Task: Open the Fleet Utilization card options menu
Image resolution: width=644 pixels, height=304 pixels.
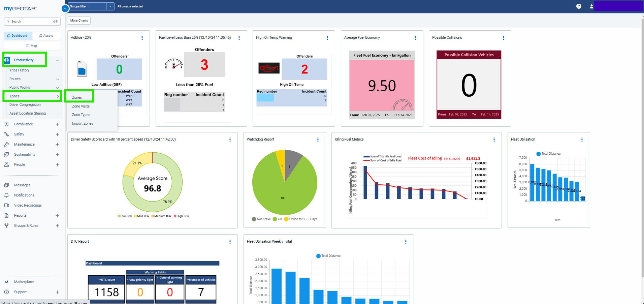Action: [x=582, y=140]
